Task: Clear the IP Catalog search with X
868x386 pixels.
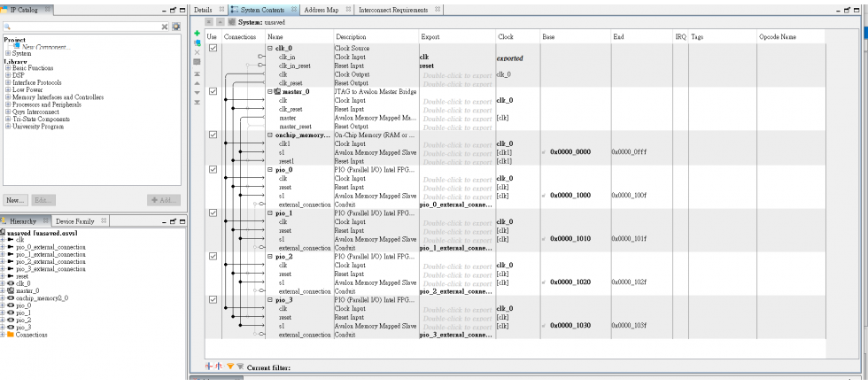Action: 165,27
